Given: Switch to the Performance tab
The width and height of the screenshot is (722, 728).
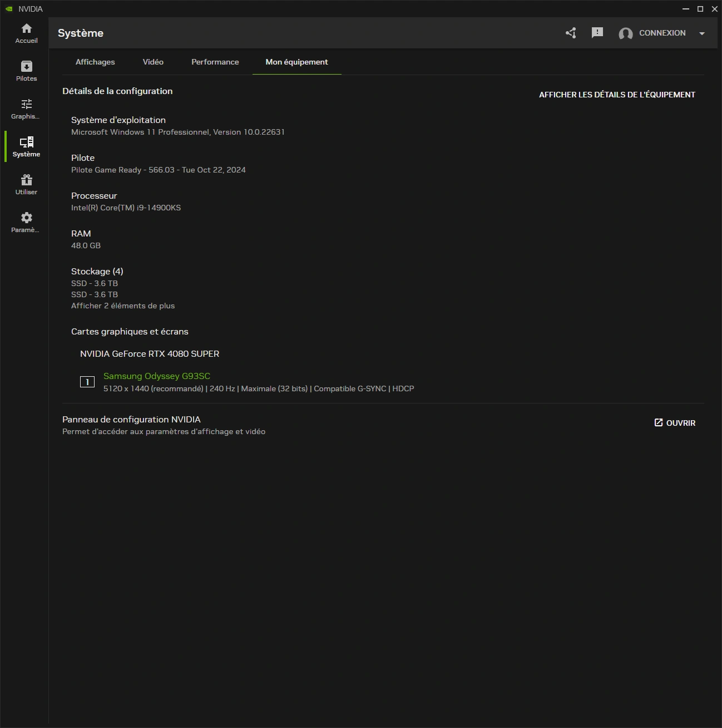Looking at the screenshot, I should [x=215, y=62].
